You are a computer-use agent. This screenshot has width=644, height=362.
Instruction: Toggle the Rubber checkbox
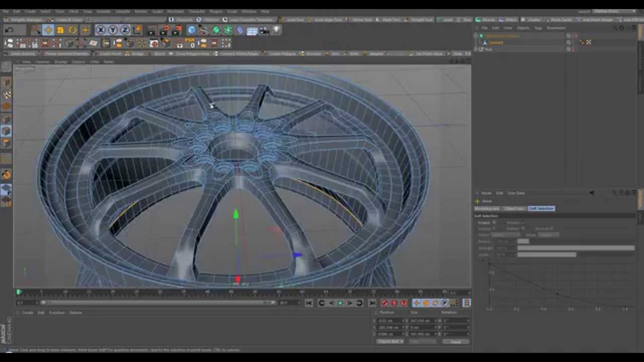[x=523, y=228]
